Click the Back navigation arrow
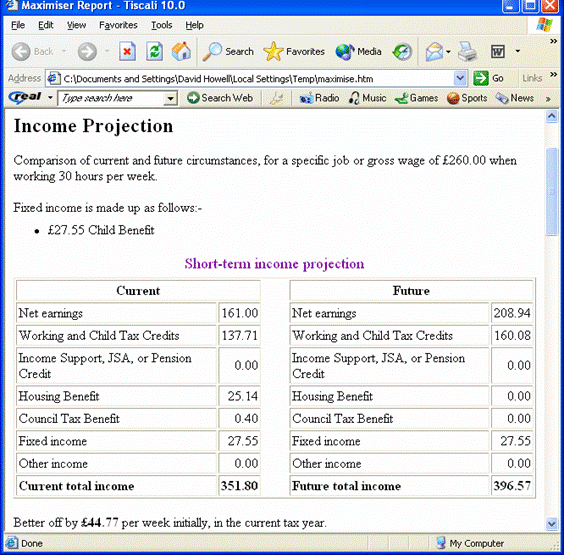Image resolution: width=565 pixels, height=556 pixels. pyautogui.click(x=21, y=52)
